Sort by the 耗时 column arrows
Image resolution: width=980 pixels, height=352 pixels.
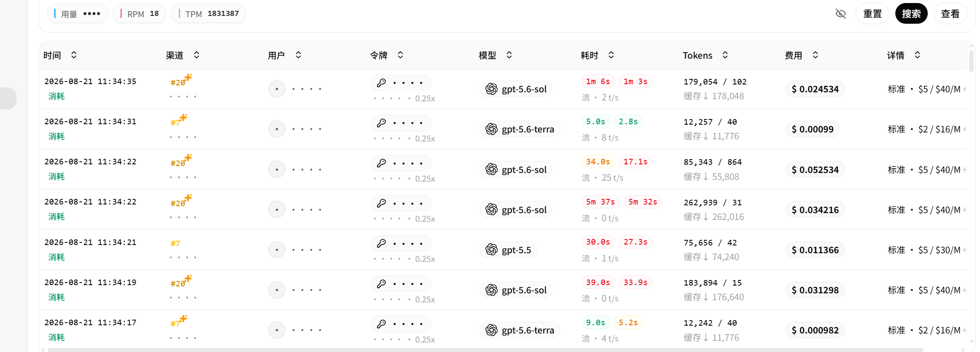(x=611, y=55)
